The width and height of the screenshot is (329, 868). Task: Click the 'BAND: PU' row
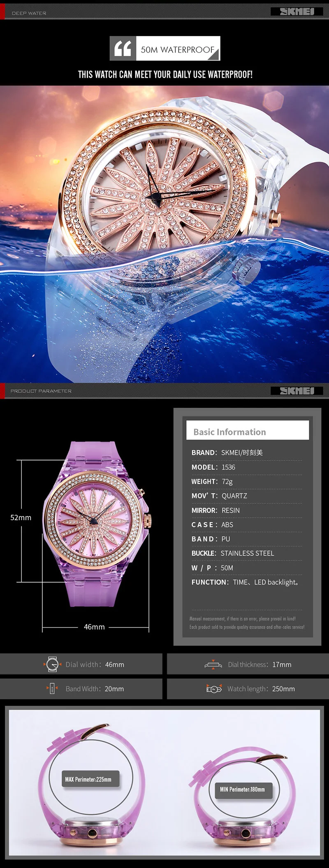coord(211,539)
